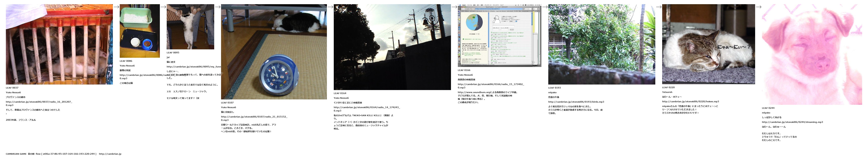Open the otonoki06/0086 radio mp3 link
Viewport: 868px width, 158px height.
(x=153, y=77)
